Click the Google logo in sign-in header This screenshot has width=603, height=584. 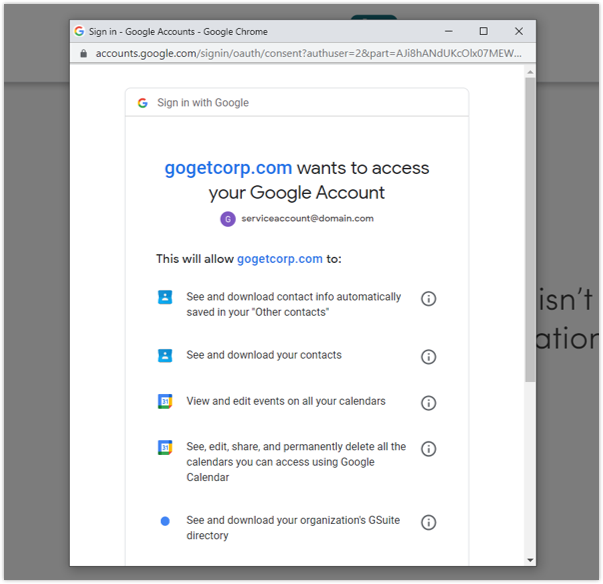point(143,103)
